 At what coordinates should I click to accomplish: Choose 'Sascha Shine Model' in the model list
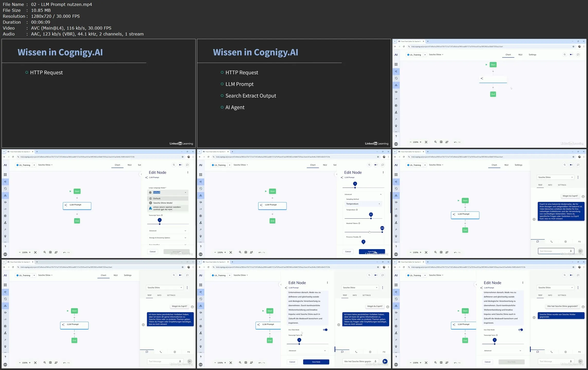[168, 203]
